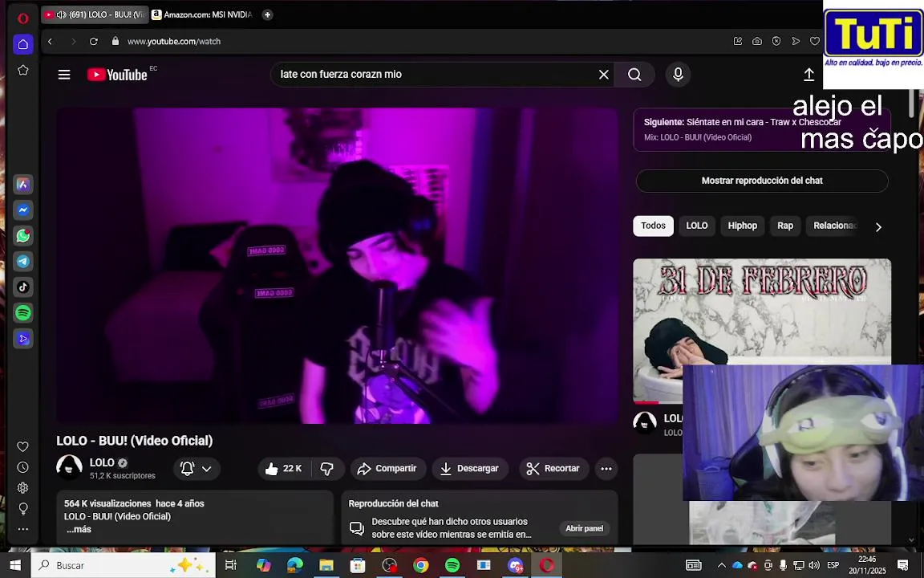The width and height of the screenshot is (924, 578).
Task: Take snapshot with camera icon in address bar
Action: (x=757, y=41)
